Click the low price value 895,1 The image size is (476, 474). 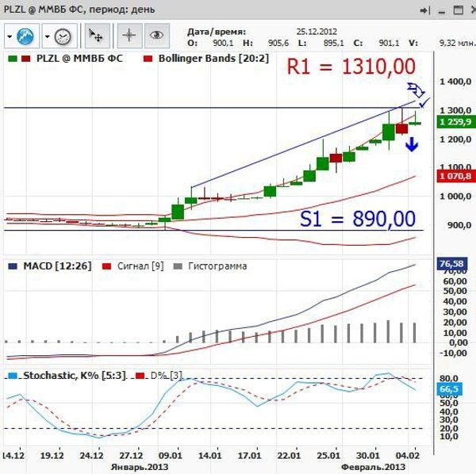[334, 43]
